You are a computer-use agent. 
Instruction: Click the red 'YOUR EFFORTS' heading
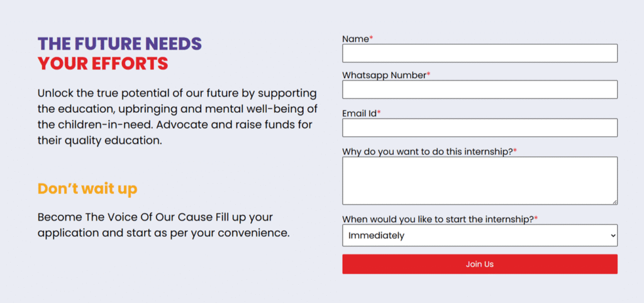(103, 64)
